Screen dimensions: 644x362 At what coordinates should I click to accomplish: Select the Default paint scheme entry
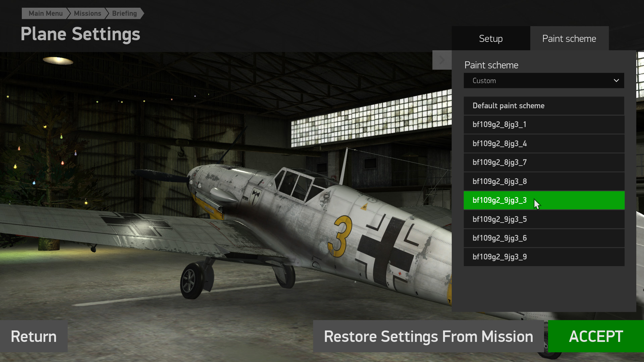tap(544, 106)
